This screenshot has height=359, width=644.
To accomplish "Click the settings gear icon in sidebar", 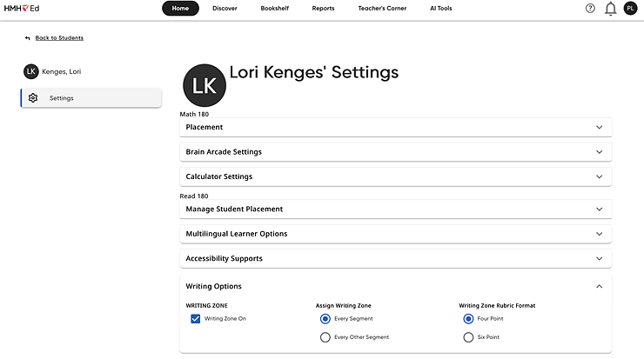I will click(33, 98).
